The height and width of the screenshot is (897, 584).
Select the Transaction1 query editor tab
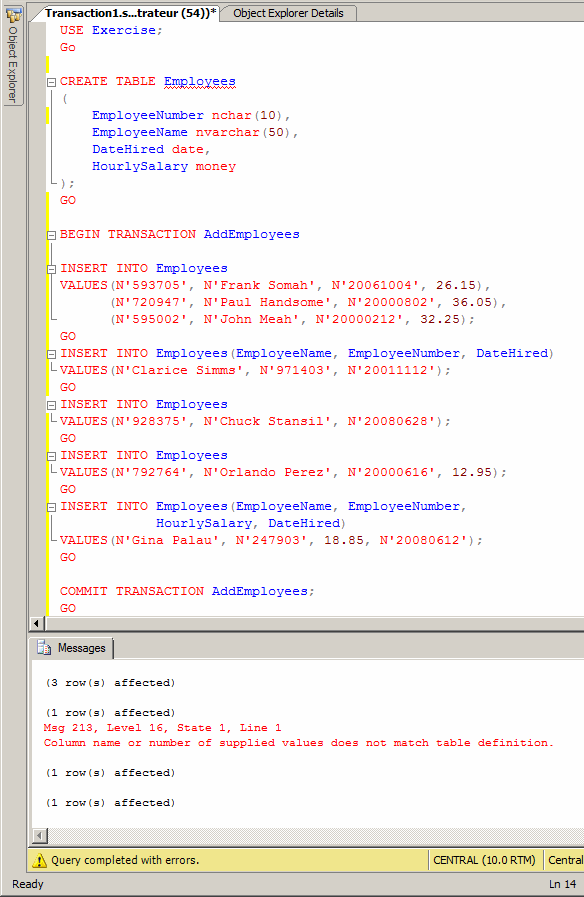tap(130, 13)
